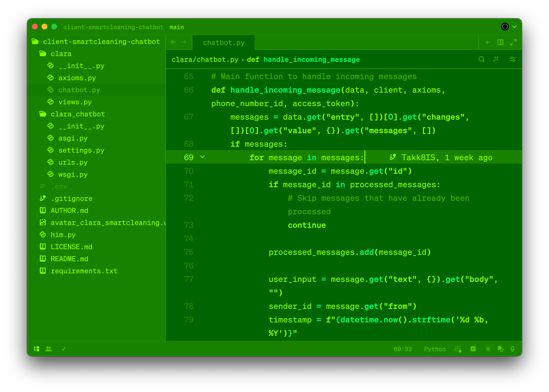Click the yellow minimize window button
The width and height of the screenshot is (549, 392).
pos(44,27)
